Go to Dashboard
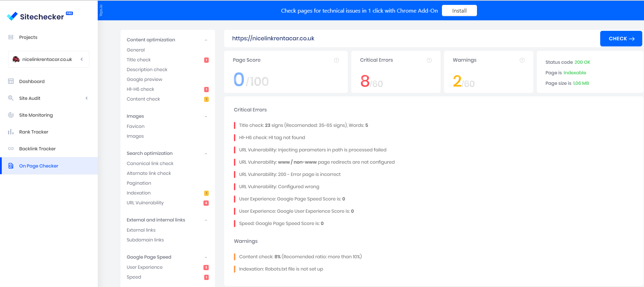644x287 pixels. tap(32, 81)
